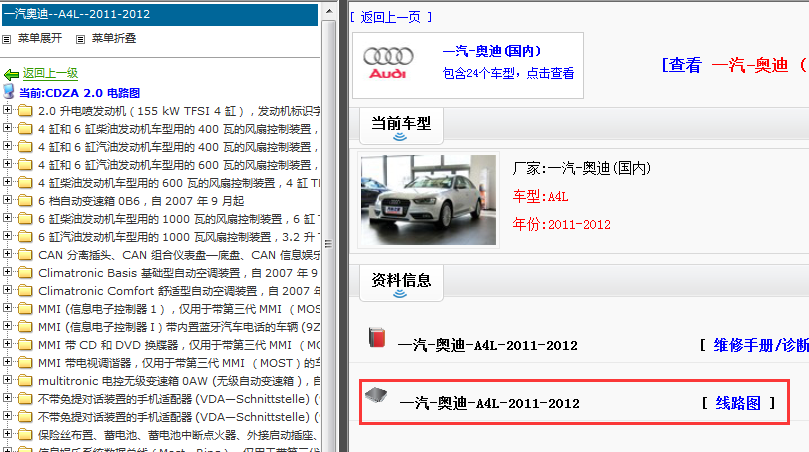The height and width of the screenshot is (452, 809).
Task: Click folder icon for 6 缸柴油发动机 1000 瓦
Action: click(x=25, y=219)
